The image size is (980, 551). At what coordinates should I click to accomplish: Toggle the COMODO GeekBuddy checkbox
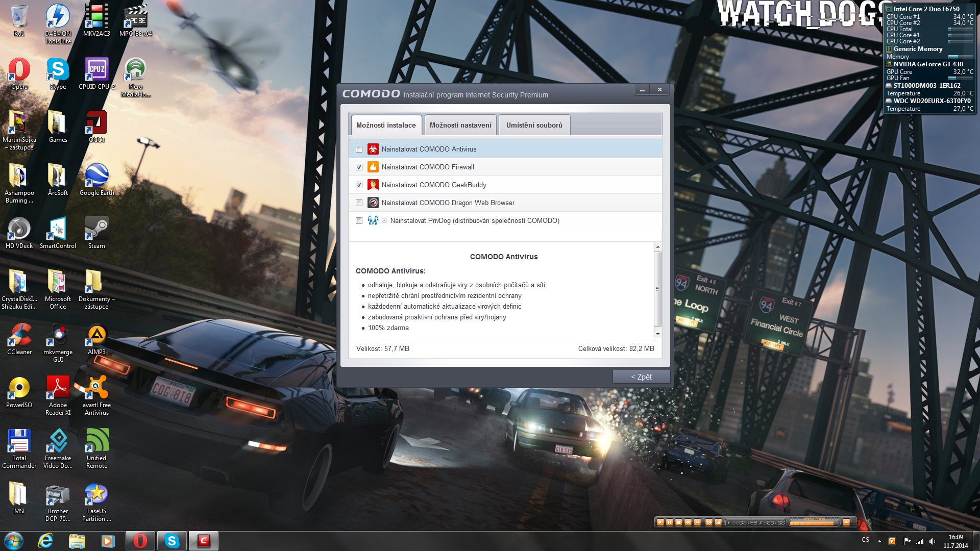[x=359, y=185]
